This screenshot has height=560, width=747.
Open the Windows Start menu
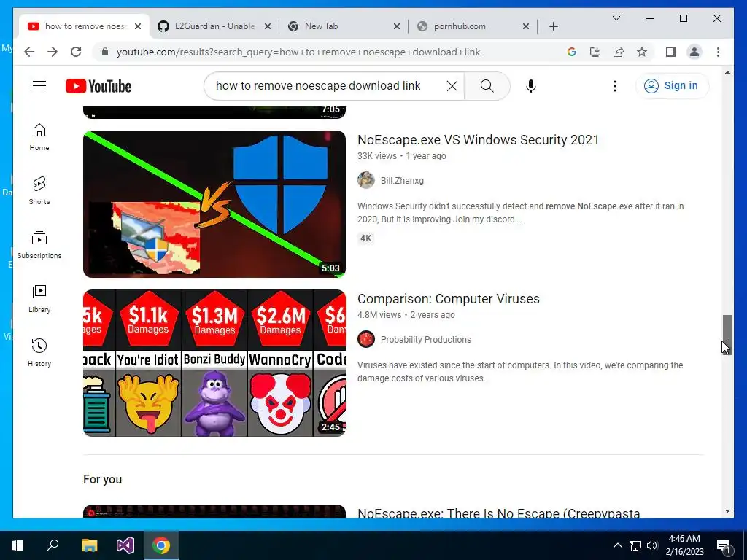point(18,545)
